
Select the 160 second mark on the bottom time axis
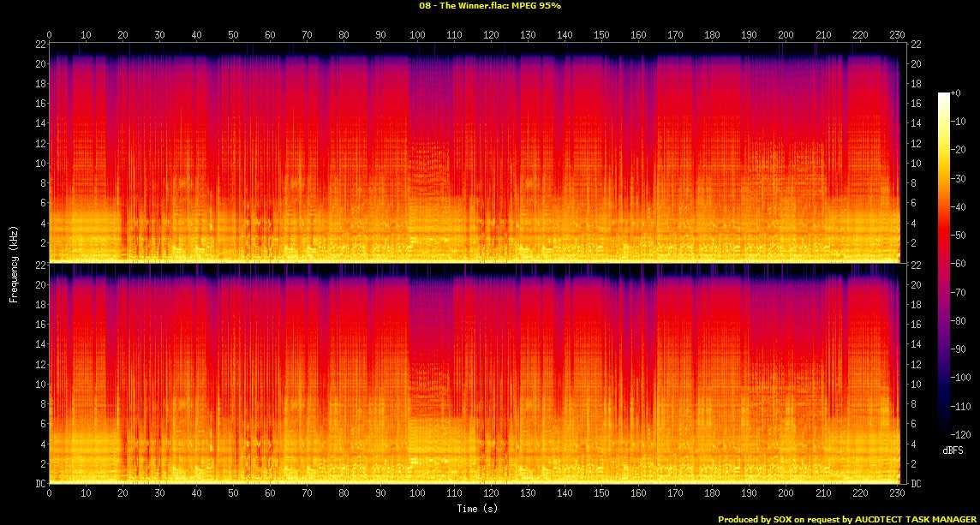[x=638, y=493]
